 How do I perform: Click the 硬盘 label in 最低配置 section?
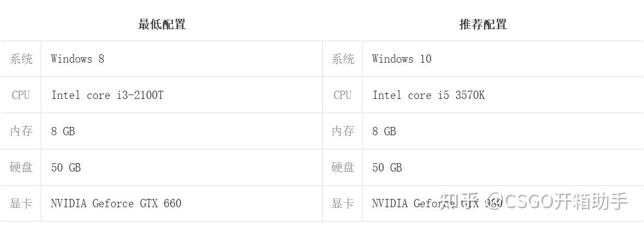[21, 168]
